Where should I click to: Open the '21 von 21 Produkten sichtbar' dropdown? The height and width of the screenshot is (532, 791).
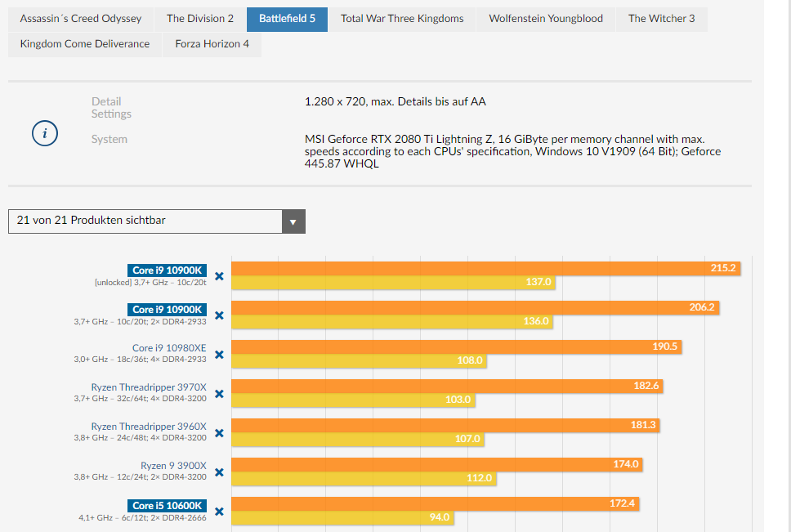tap(157, 221)
